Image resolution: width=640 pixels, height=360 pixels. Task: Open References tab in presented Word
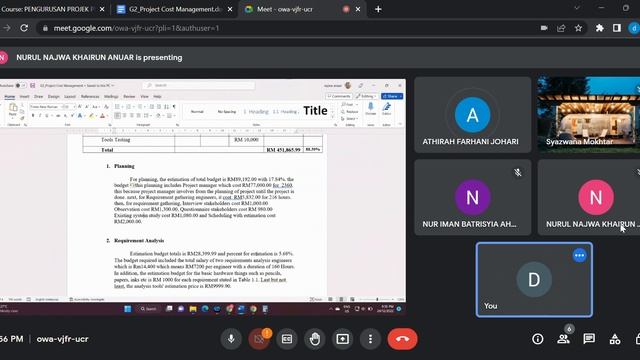[90, 97]
